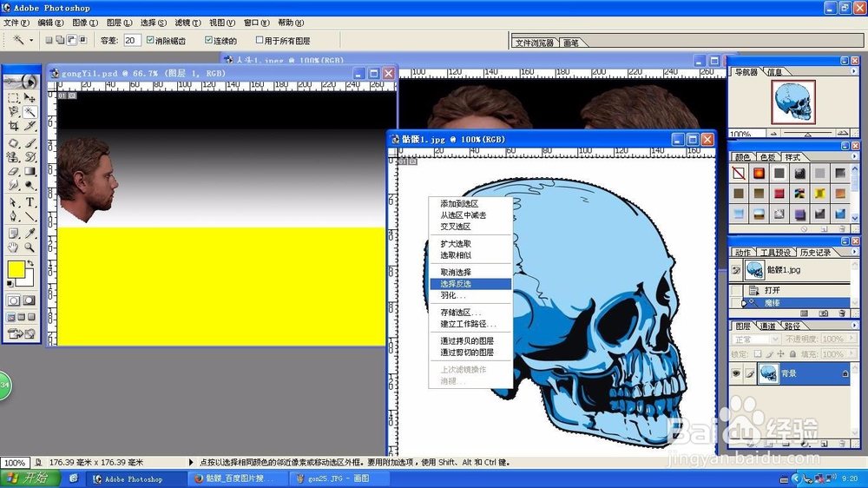Image resolution: width=868 pixels, height=488 pixels.
Task: Apply the red-orange glowing style swatch
Action: [x=759, y=174]
